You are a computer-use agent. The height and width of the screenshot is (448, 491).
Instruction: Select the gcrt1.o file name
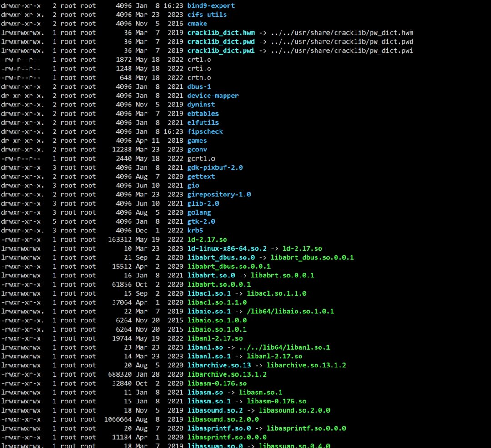201,159
